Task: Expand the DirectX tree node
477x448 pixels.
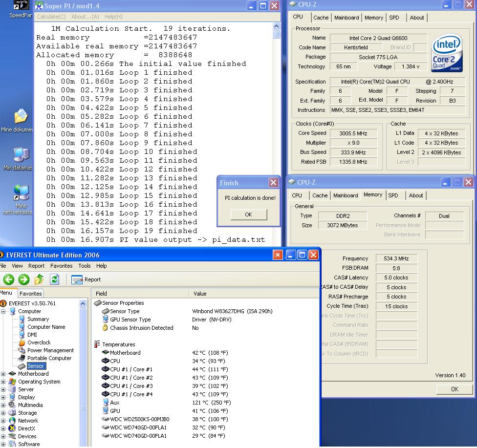Action: pyautogui.click(x=3, y=428)
